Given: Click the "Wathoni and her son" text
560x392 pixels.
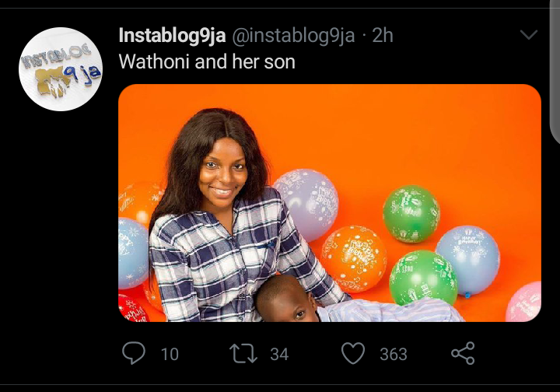Looking at the screenshot, I should pyautogui.click(x=207, y=61).
